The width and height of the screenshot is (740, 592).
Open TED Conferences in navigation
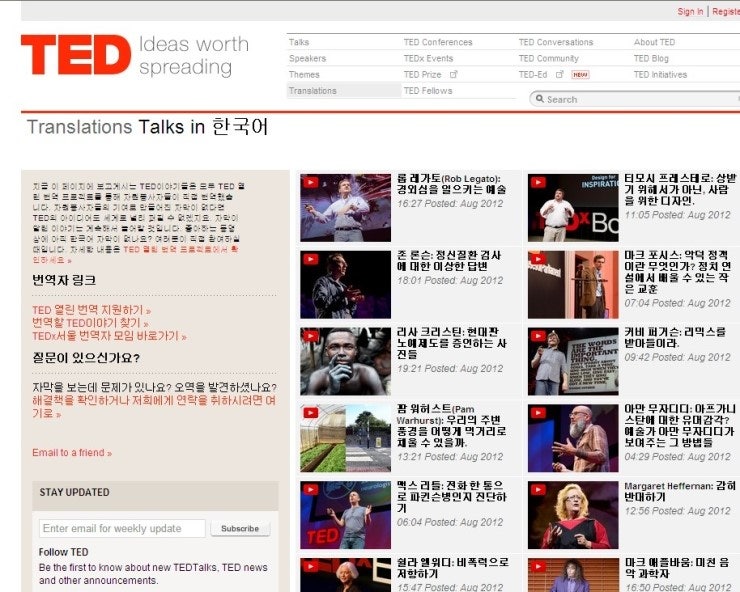[x=438, y=42]
